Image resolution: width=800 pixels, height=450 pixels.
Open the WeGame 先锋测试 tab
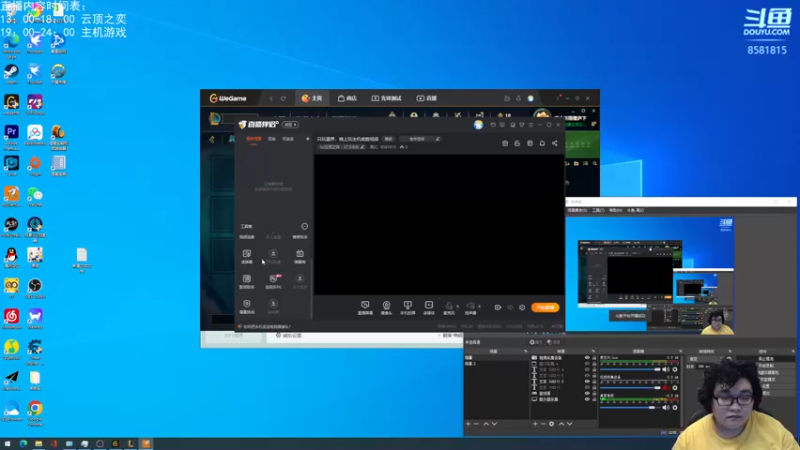point(386,98)
